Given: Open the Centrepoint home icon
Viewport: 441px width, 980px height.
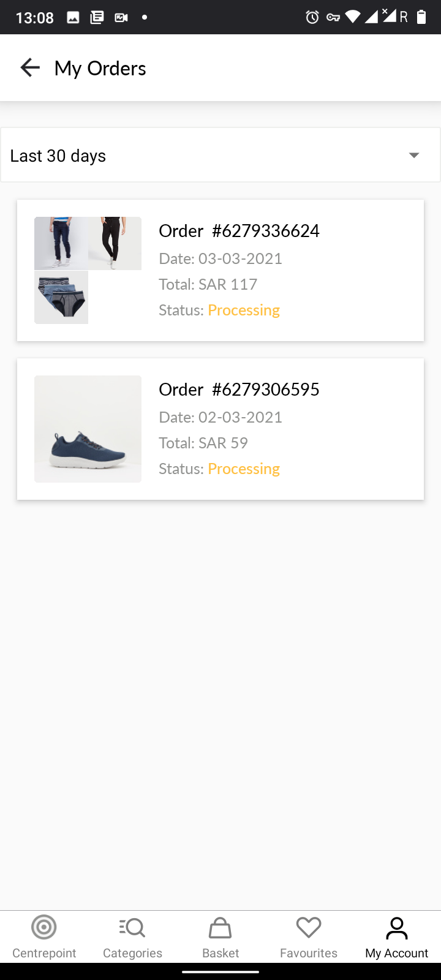Looking at the screenshot, I should (x=44, y=927).
